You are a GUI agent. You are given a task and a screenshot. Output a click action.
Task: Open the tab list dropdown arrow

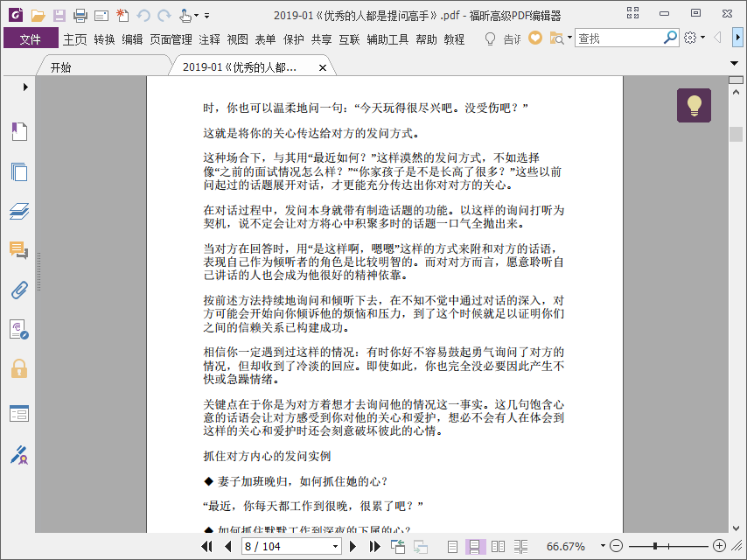(734, 63)
